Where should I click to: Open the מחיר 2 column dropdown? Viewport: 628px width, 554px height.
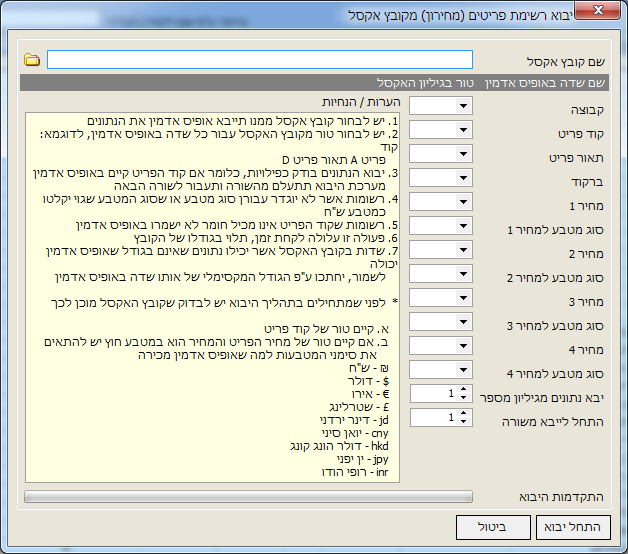point(463,250)
